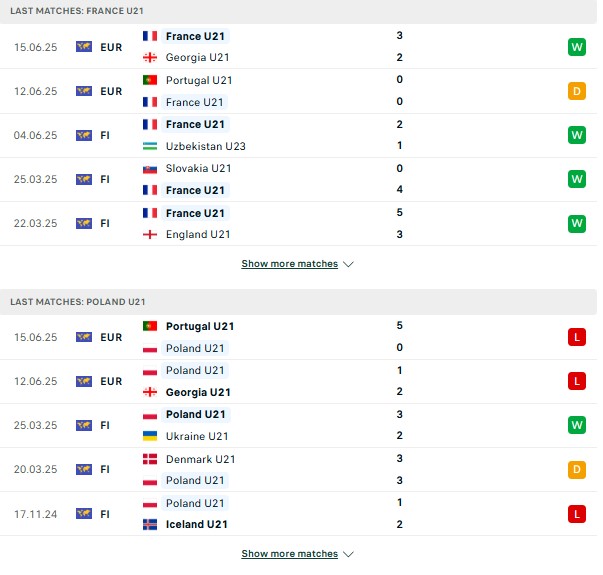
Task: Click the green W badge for Poland vs Ukraine
Action: (x=576, y=425)
